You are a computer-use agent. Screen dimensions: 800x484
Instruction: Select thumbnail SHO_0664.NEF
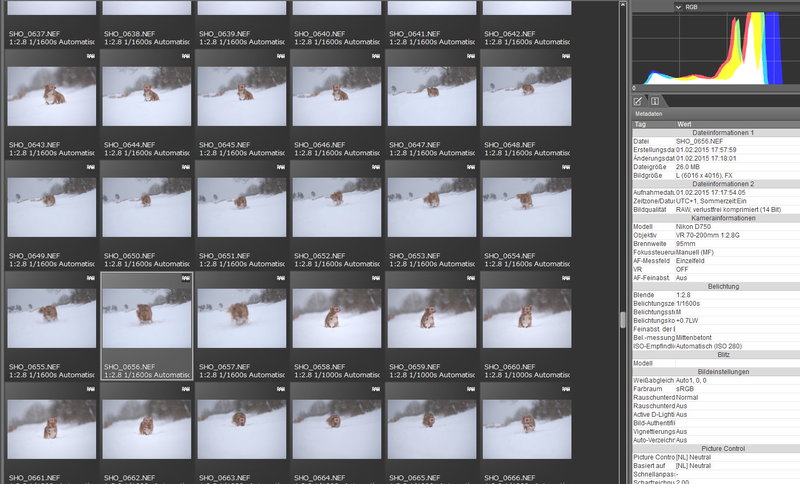(x=337, y=429)
